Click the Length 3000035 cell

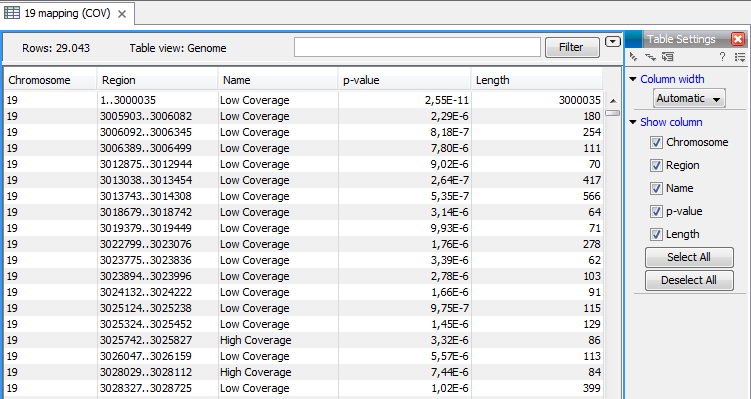click(x=537, y=100)
